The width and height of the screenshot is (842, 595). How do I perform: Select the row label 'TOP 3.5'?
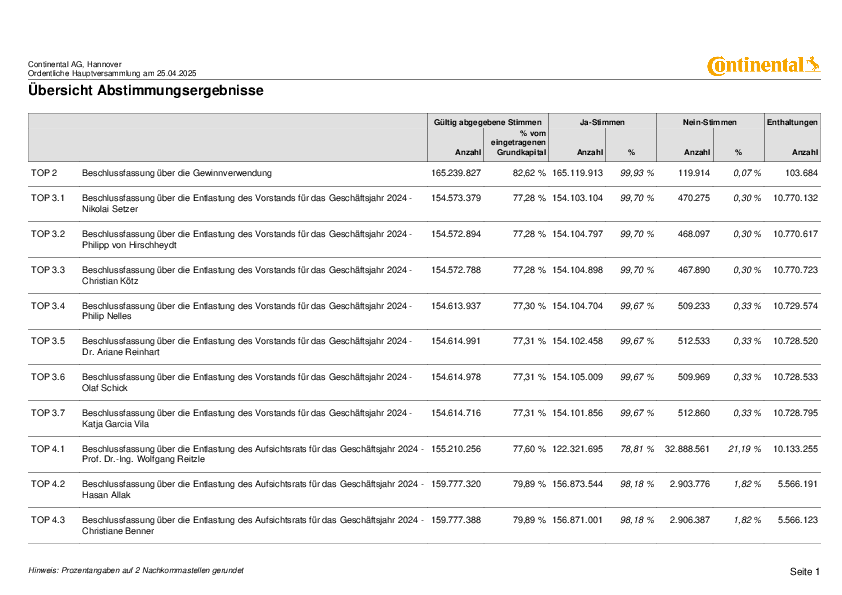[x=48, y=342]
